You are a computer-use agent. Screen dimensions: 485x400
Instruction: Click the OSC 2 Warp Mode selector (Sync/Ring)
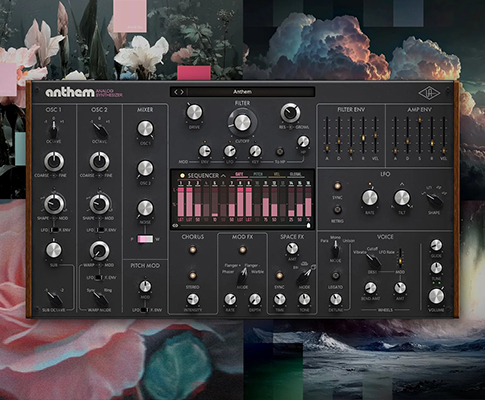pyautogui.click(x=100, y=298)
